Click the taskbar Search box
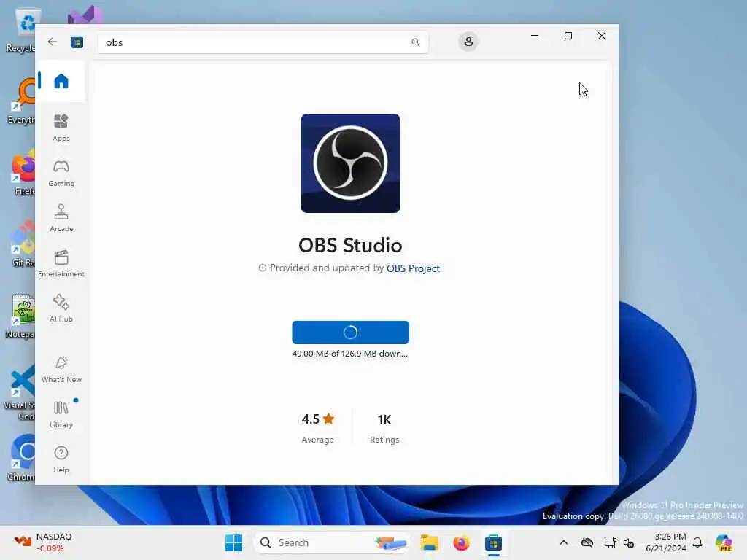 [332, 542]
